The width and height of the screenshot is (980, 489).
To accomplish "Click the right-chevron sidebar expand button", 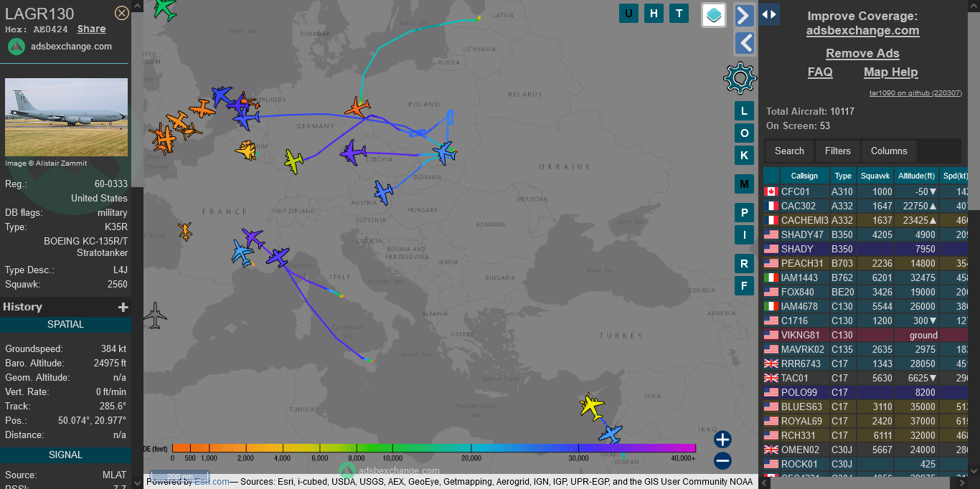I will coord(745,16).
